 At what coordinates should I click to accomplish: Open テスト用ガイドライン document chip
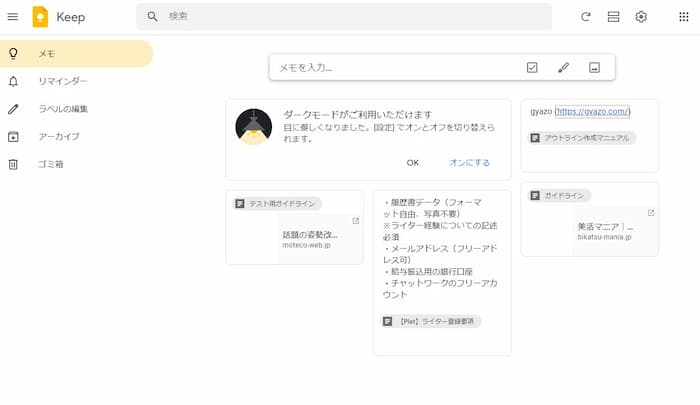click(x=277, y=204)
